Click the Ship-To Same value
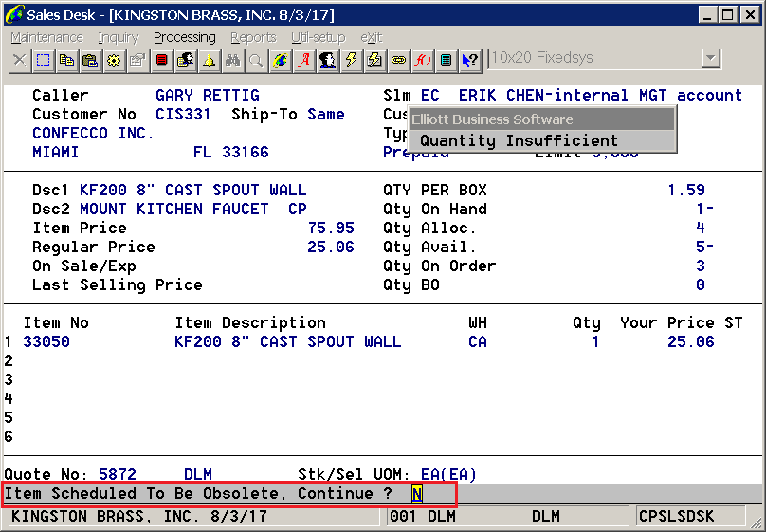The width and height of the screenshot is (766, 532). pos(326,115)
